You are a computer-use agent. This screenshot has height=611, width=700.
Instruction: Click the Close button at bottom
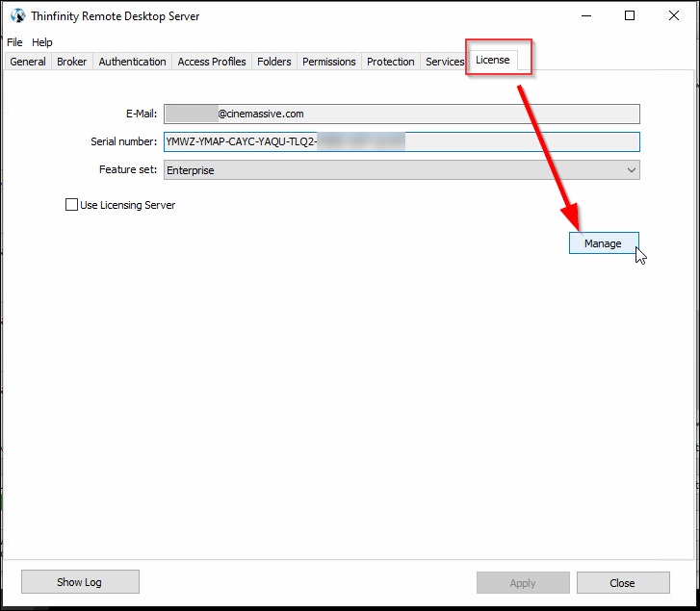point(622,582)
